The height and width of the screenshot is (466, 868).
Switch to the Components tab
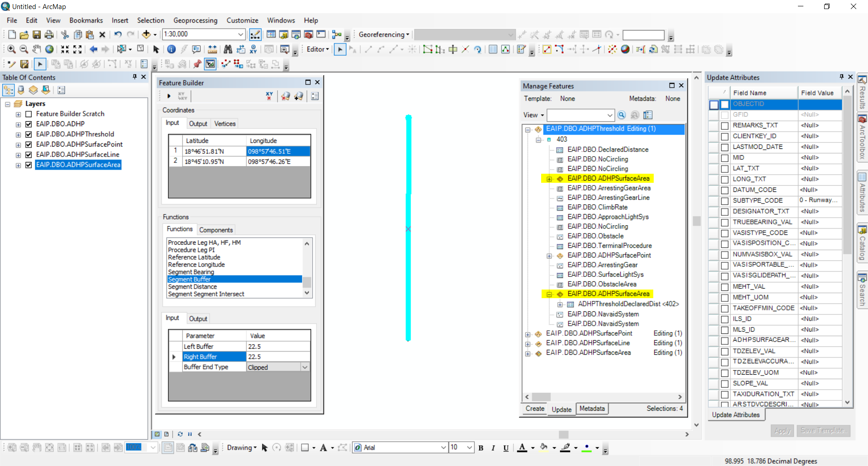tap(216, 230)
